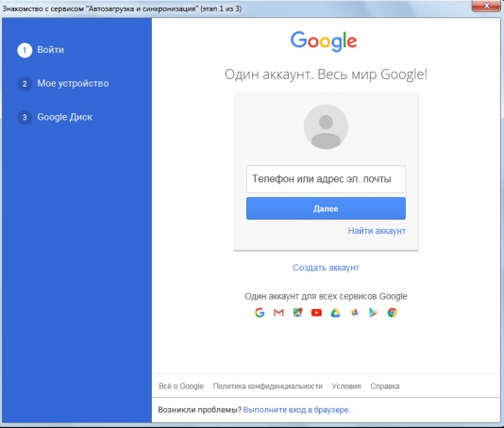The height and width of the screenshot is (428, 504).
Task: Click the Google Play icon
Action: (x=373, y=312)
